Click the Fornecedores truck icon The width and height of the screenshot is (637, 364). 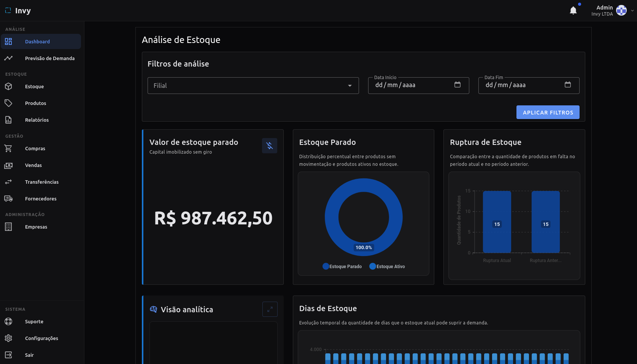point(8,199)
